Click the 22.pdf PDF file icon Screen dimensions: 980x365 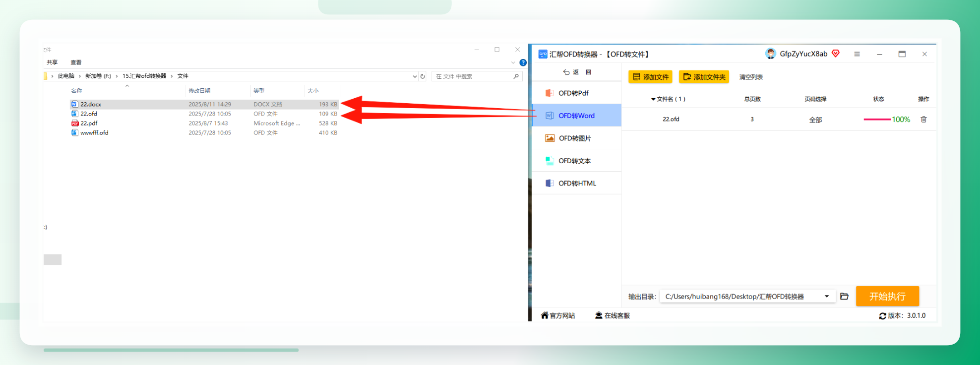click(75, 123)
